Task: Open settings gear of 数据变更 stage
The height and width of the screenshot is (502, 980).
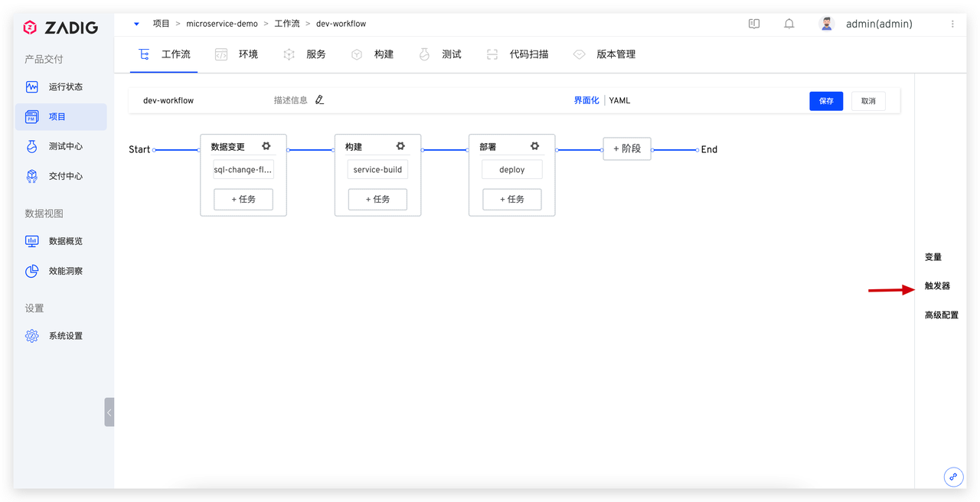Action: 266,146
